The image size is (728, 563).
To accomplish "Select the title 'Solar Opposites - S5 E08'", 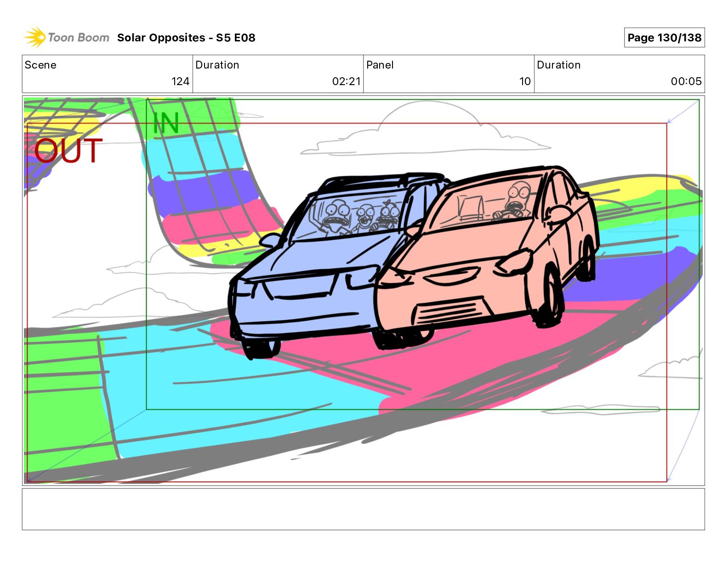I will [186, 38].
